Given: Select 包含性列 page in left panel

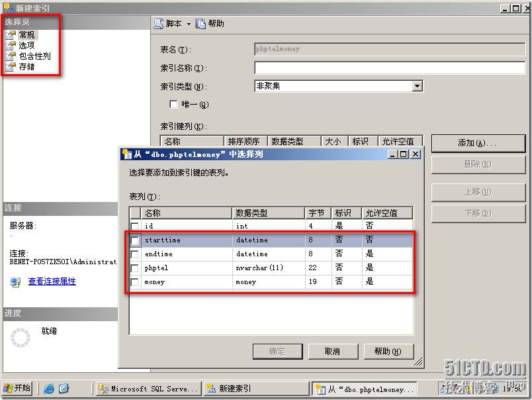Looking at the screenshot, I should click(x=35, y=56).
